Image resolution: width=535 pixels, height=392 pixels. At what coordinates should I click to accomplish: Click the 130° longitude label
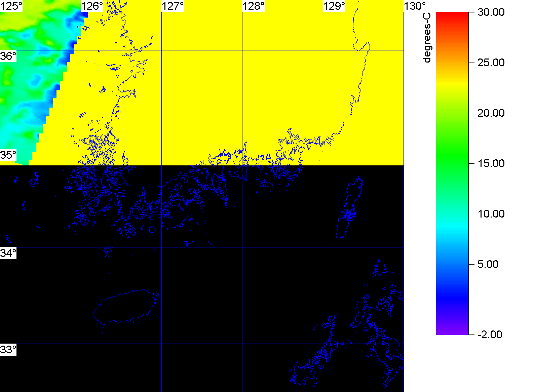pyautogui.click(x=415, y=6)
